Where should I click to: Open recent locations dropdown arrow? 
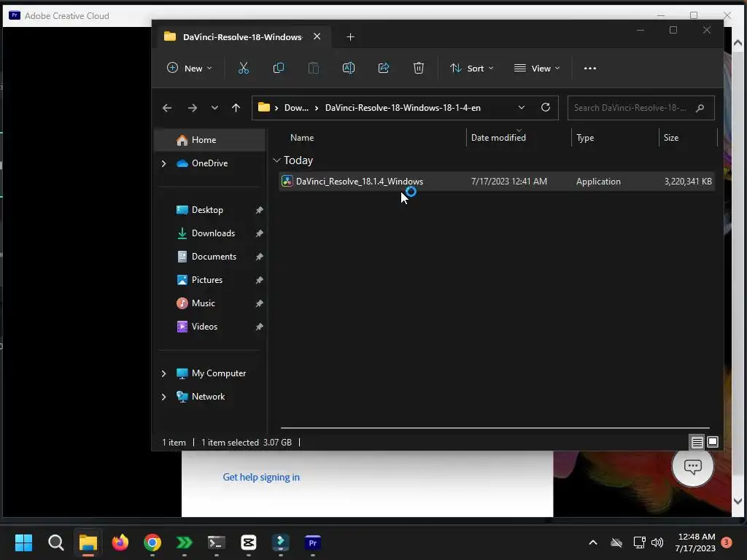coord(214,108)
